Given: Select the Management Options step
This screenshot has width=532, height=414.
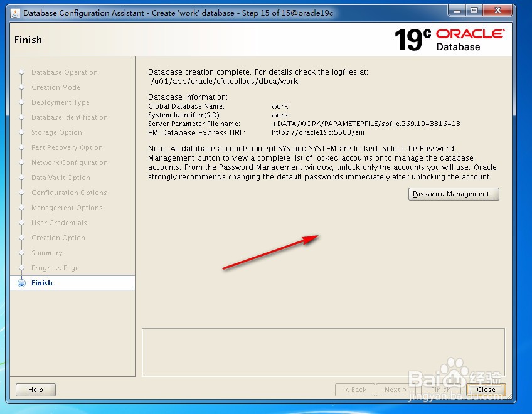Looking at the screenshot, I should (x=67, y=208).
